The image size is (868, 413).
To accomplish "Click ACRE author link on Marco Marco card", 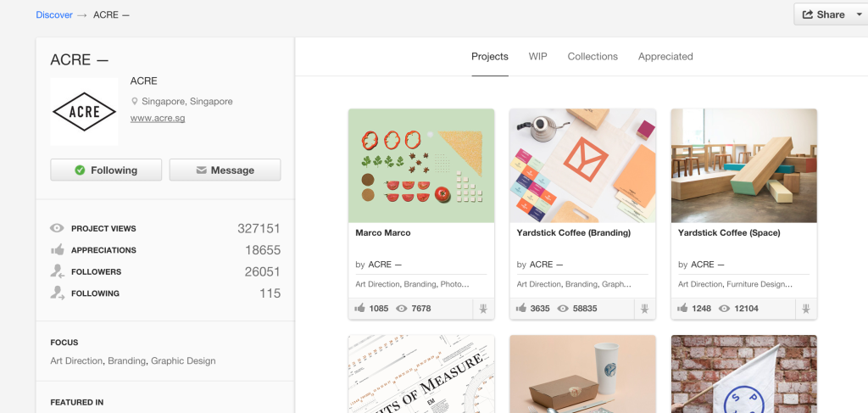I will coord(385,265).
